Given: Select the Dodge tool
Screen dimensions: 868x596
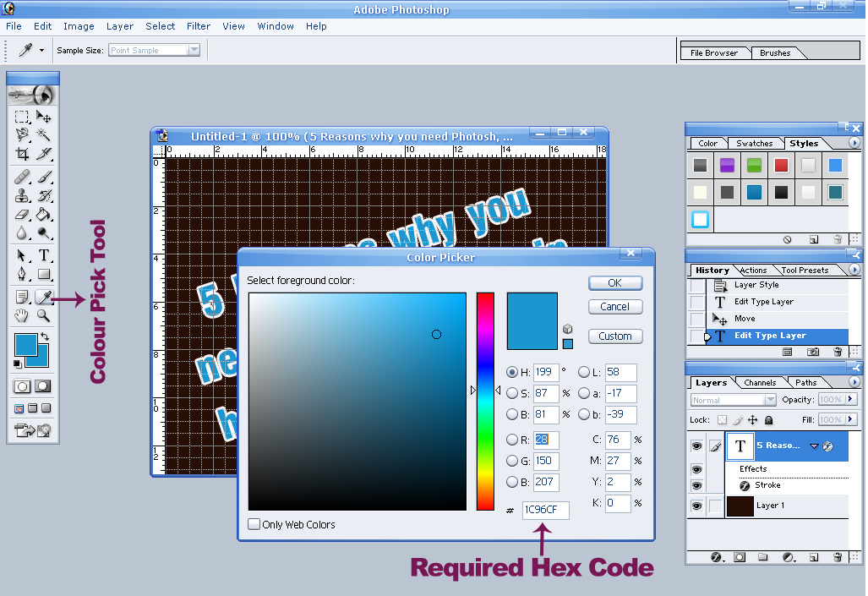Looking at the screenshot, I should (44, 233).
